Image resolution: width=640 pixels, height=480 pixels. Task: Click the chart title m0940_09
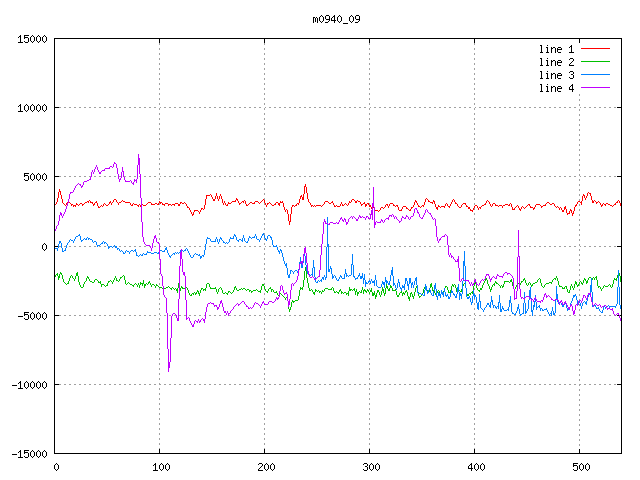(x=337, y=19)
